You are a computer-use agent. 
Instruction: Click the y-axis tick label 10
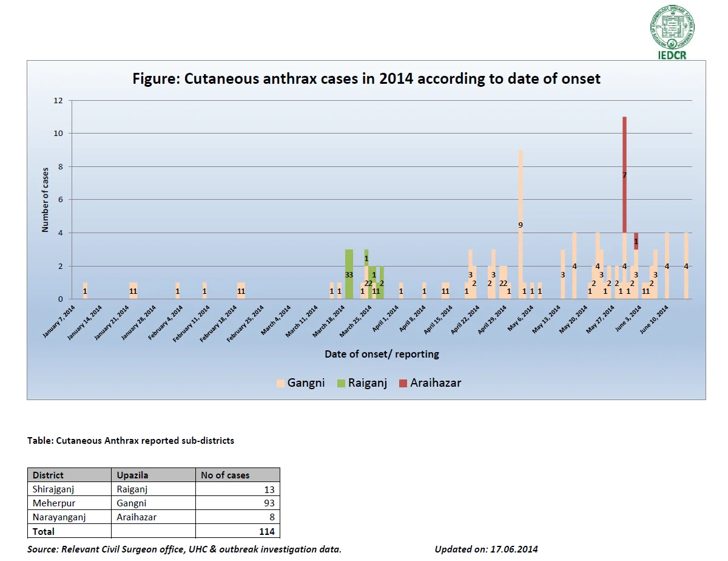pyautogui.click(x=58, y=134)
